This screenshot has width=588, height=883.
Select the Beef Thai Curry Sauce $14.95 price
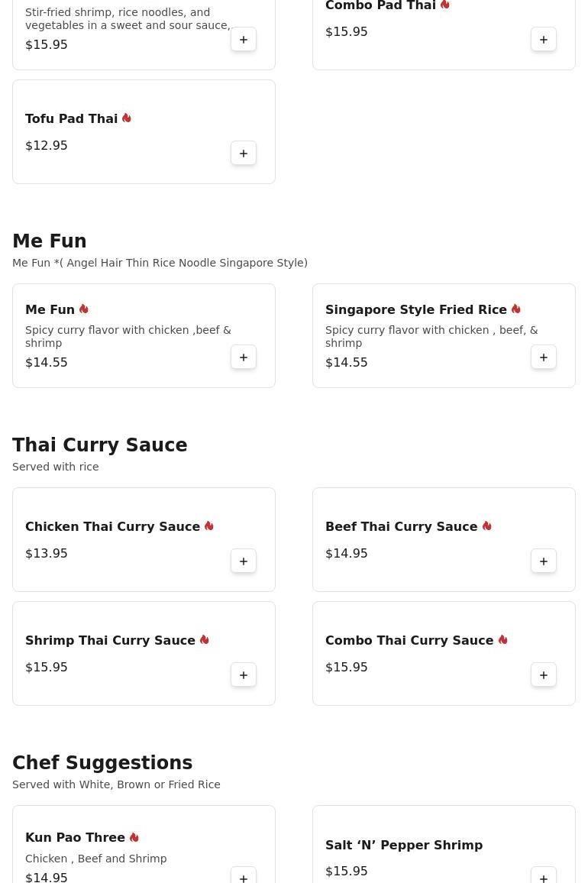(347, 553)
